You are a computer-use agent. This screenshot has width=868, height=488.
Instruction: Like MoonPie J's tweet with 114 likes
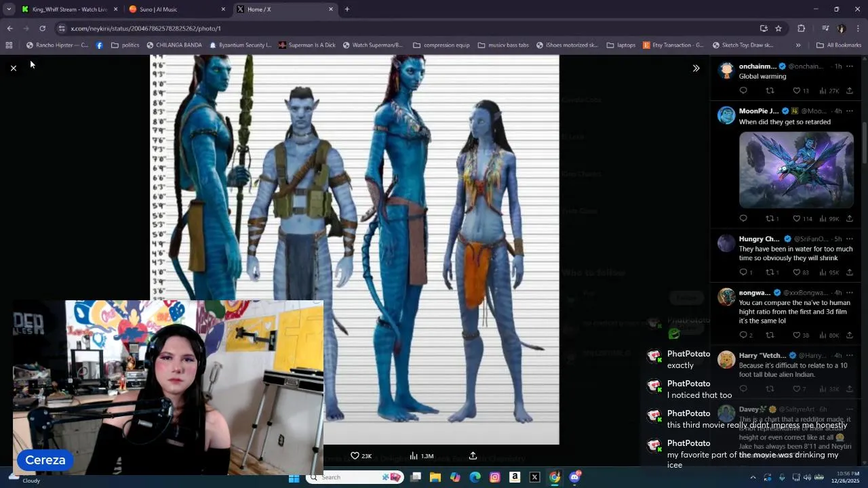click(797, 218)
